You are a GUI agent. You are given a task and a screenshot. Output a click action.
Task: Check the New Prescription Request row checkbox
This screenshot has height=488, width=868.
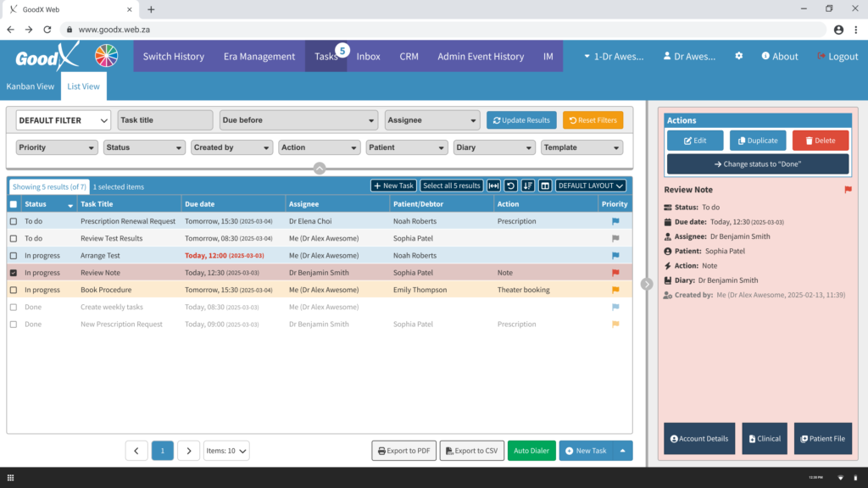click(14, 324)
